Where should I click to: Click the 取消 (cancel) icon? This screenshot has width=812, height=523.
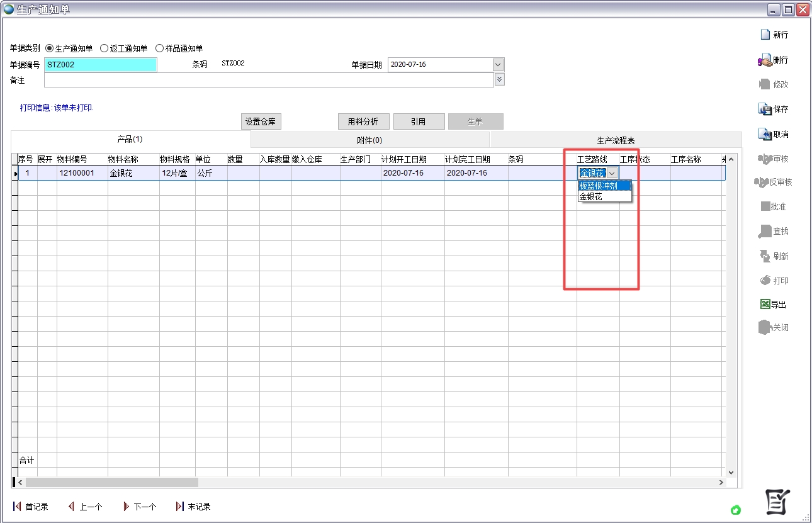click(x=765, y=134)
